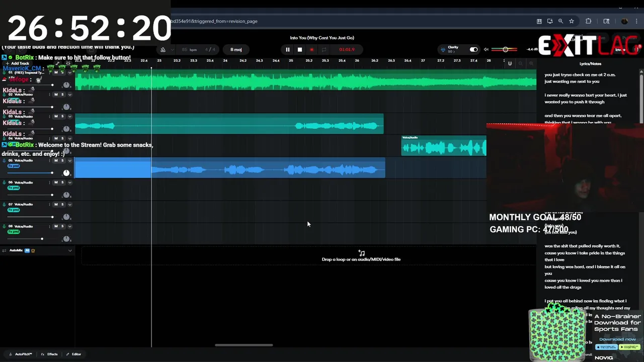Select the blue audio region on track 05
The image size is (644, 362).
coord(230,168)
